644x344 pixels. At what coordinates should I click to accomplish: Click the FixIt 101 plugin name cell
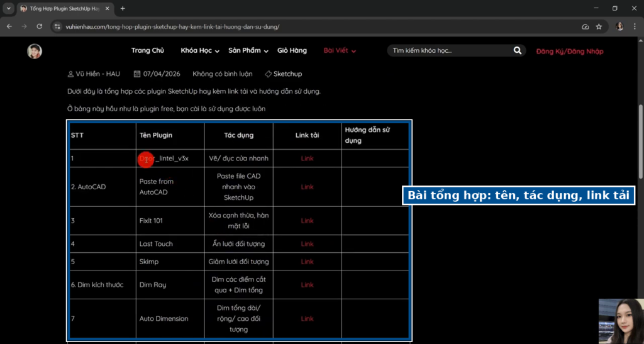[x=170, y=221]
